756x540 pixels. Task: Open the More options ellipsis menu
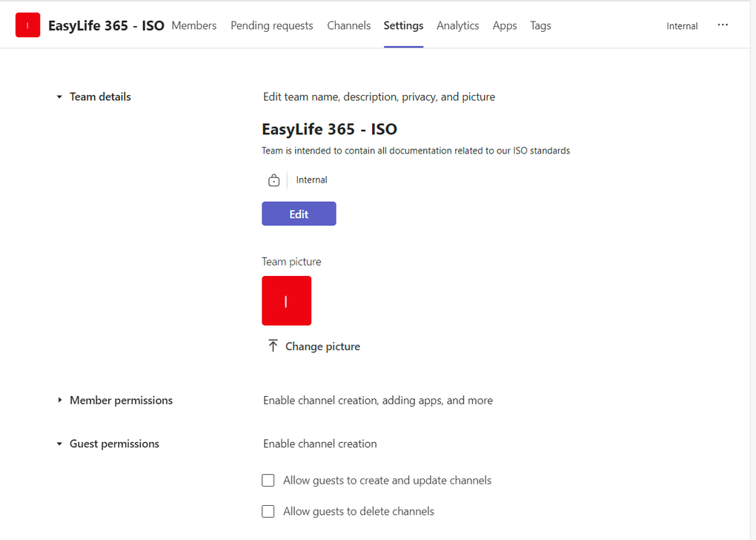[723, 25]
